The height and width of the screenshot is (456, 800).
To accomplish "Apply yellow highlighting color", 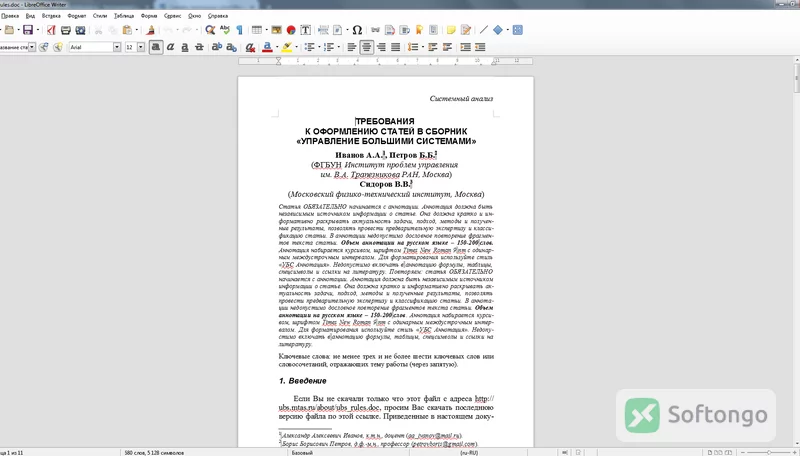I will 287,47.
